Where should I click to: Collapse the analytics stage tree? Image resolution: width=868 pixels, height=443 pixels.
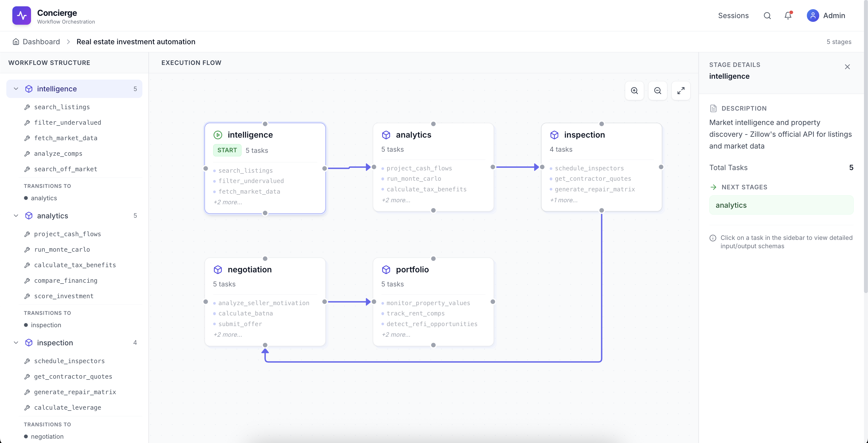pos(16,215)
